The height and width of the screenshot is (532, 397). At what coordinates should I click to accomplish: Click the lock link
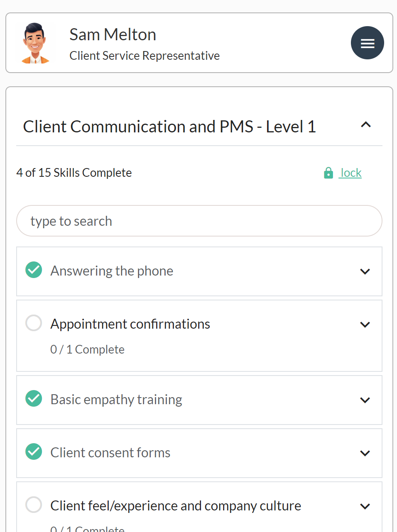coord(350,173)
